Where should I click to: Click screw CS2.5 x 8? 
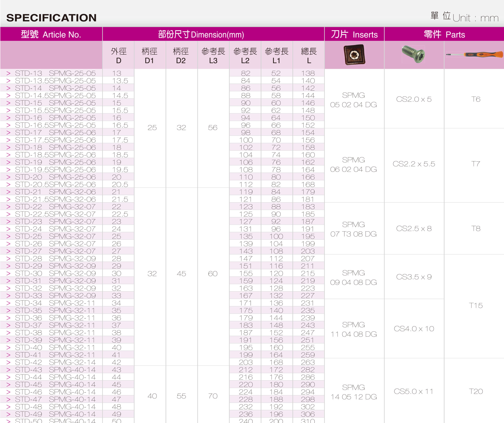(414, 228)
